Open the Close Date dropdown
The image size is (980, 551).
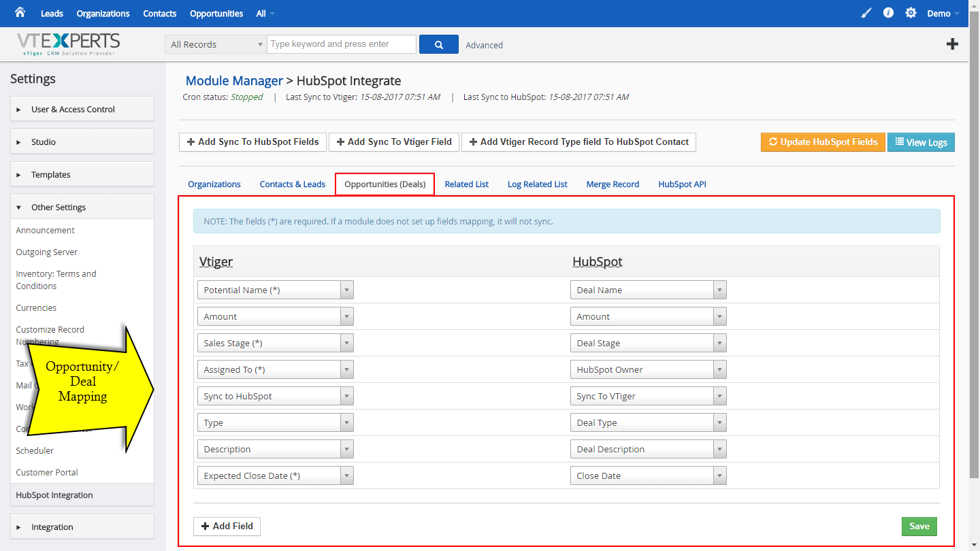pyautogui.click(x=649, y=475)
